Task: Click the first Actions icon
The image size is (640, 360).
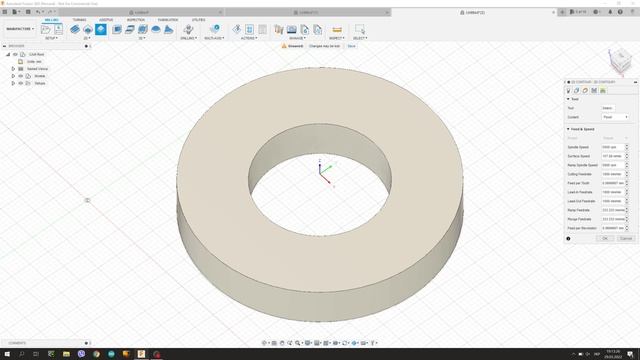Action: point(237,29)
